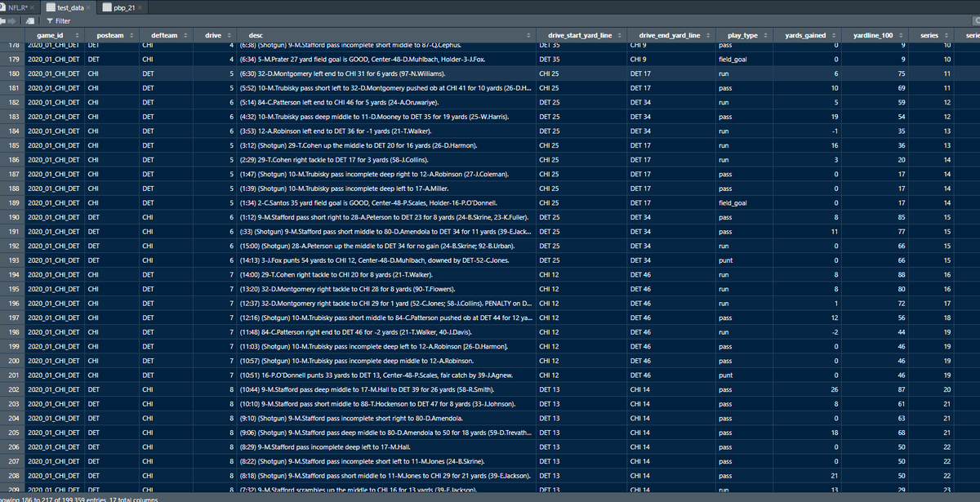Click the play_type column header
This screenshot has width=980, height=502.
742,36
